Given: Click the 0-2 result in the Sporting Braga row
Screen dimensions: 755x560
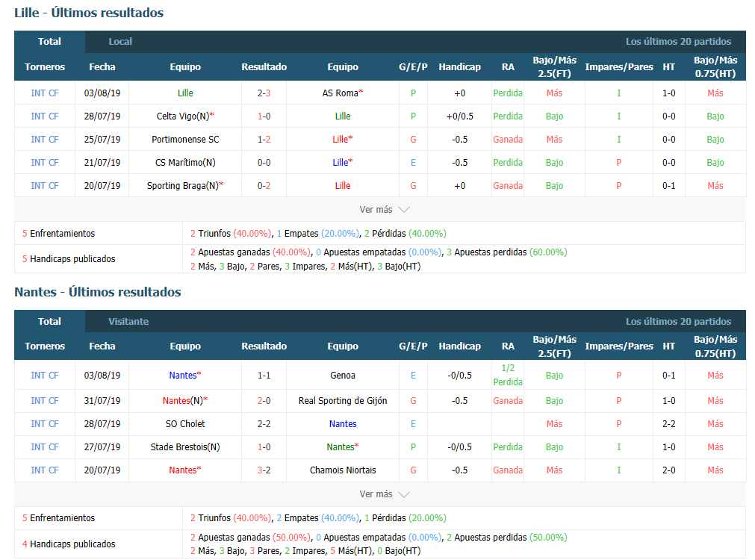Looking at the screenshot, I should pyautogui.click(x=264, y=185).
